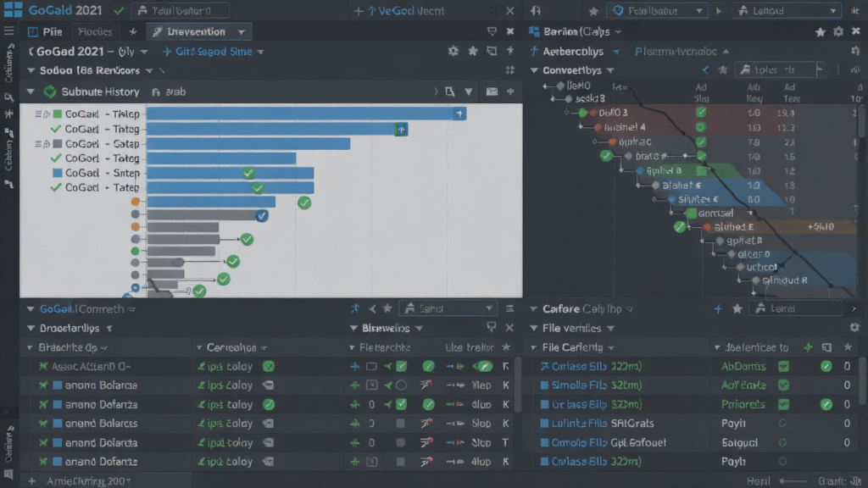Collapse the Convoetlbys section
This screenshot has width=868, height=488.
coord(534,70)
